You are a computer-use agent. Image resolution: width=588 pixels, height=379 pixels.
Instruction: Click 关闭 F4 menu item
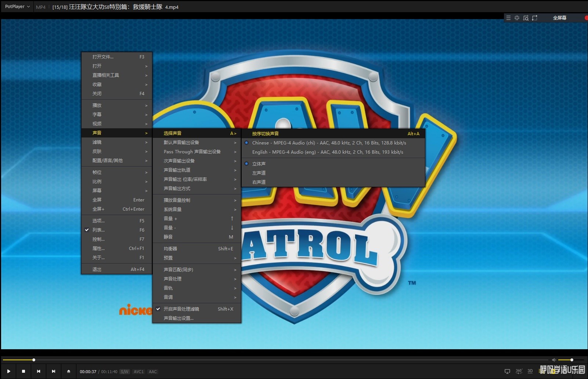point(117,93)
